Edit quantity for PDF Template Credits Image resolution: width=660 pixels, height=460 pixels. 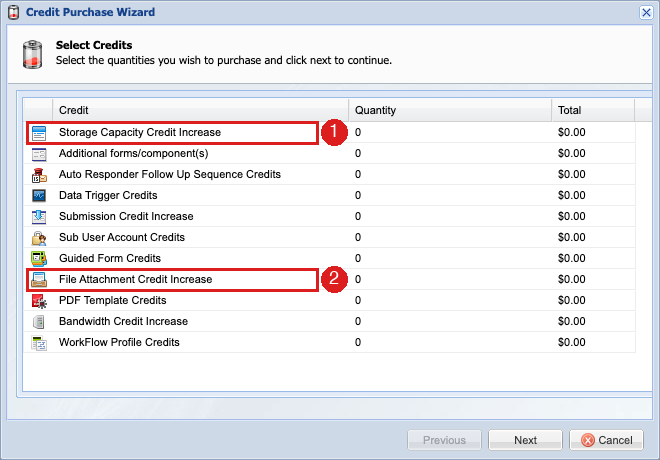[450, 300]
